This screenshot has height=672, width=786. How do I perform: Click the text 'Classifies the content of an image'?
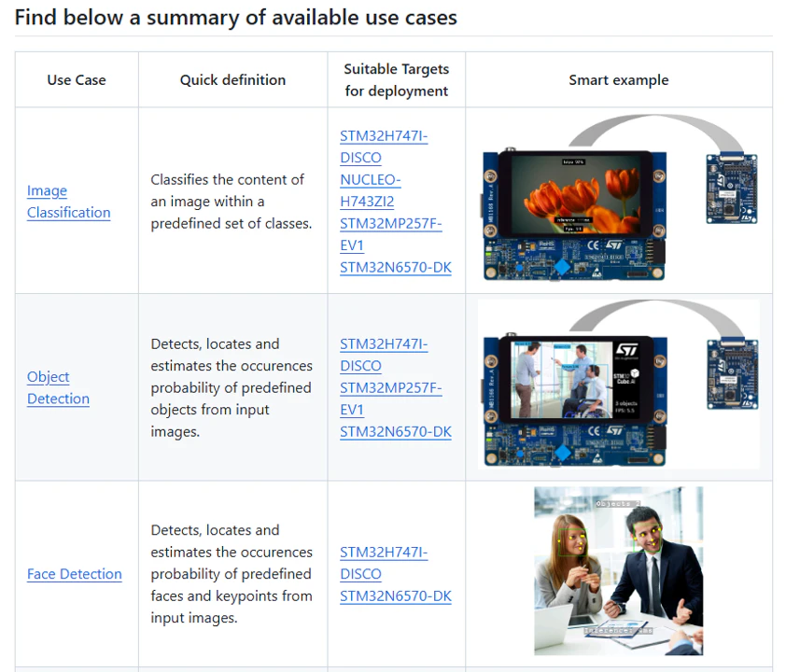(227, 190)
